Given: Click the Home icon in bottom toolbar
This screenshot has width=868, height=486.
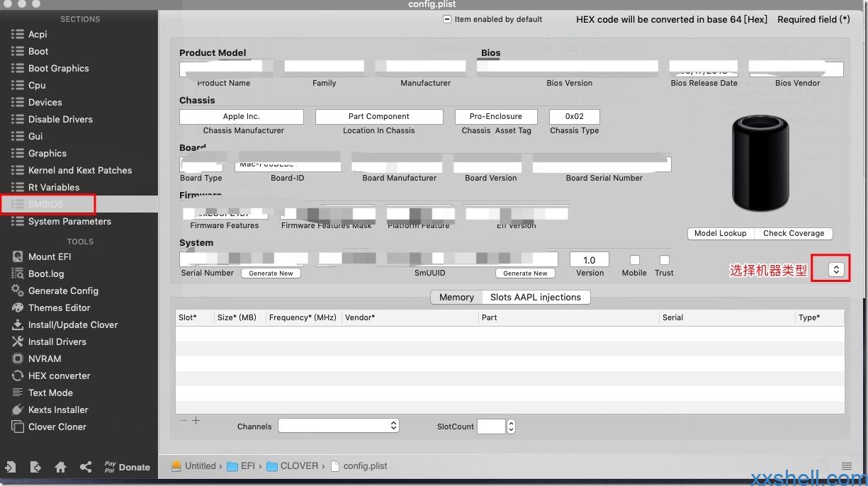Looking at the screenshot, I should 60,467.
